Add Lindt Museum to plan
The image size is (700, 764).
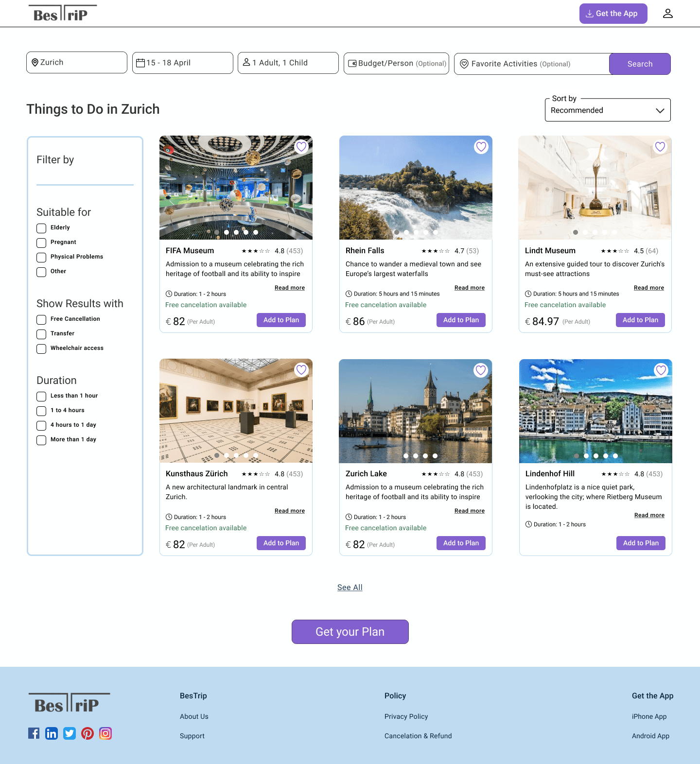pos(640,320)
